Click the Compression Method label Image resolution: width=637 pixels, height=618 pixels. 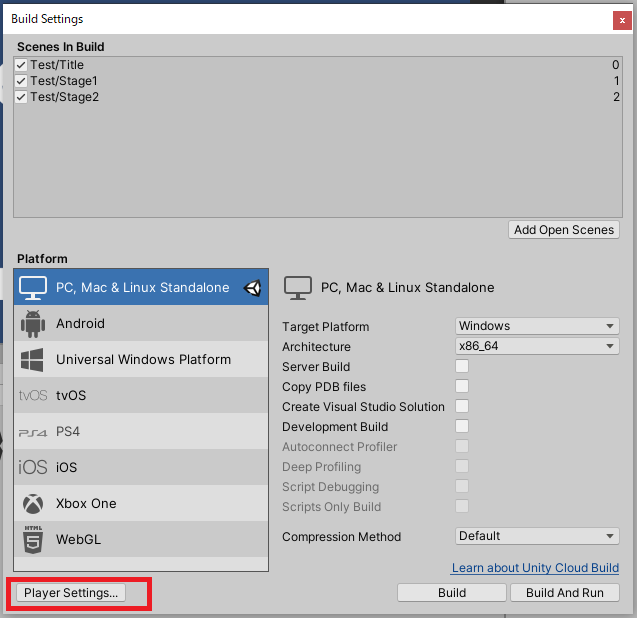point(342,537)
